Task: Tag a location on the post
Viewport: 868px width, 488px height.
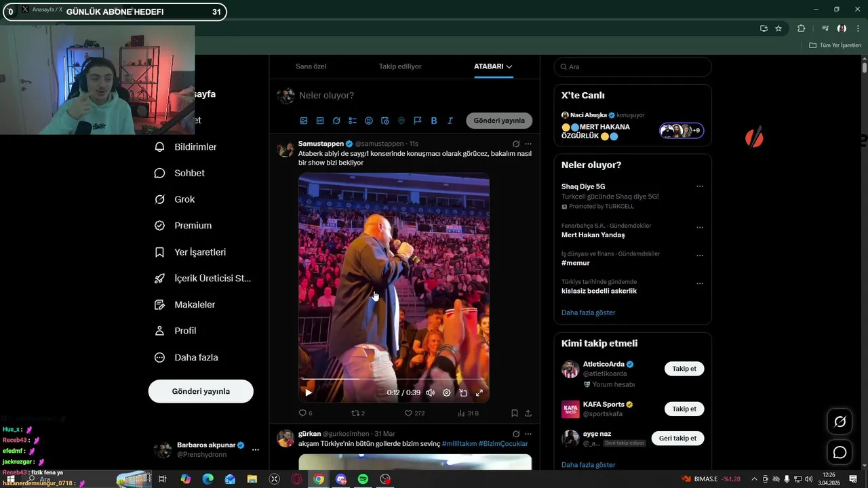Action: [x=401, y=121]
